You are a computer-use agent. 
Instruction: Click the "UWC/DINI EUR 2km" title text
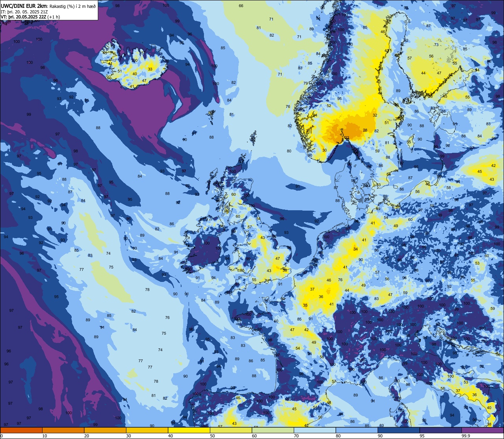(24, 6)
